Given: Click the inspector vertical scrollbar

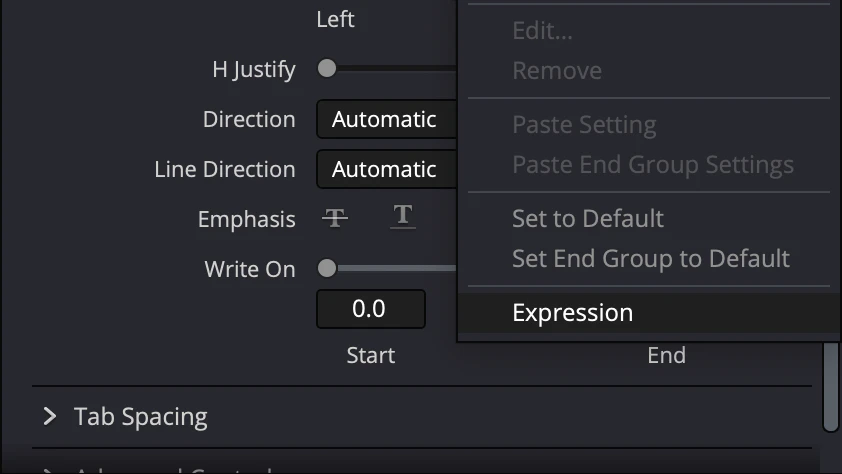Looking at the screenshot, I should coord(830,385).
